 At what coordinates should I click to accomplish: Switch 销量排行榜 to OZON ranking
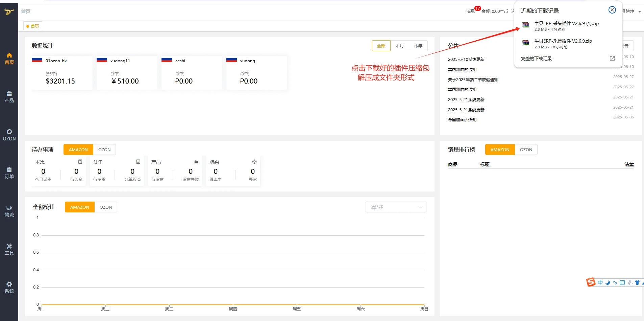[x=526, y=149]
